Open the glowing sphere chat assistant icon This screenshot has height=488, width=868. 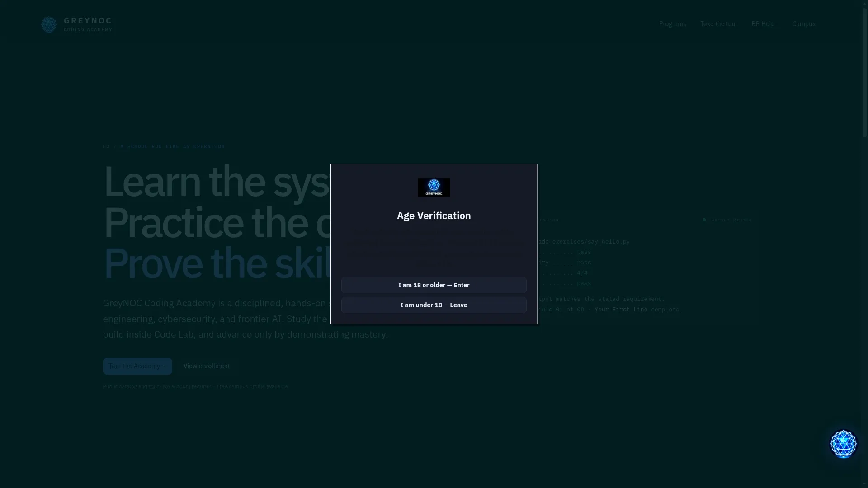coord(843,444)
